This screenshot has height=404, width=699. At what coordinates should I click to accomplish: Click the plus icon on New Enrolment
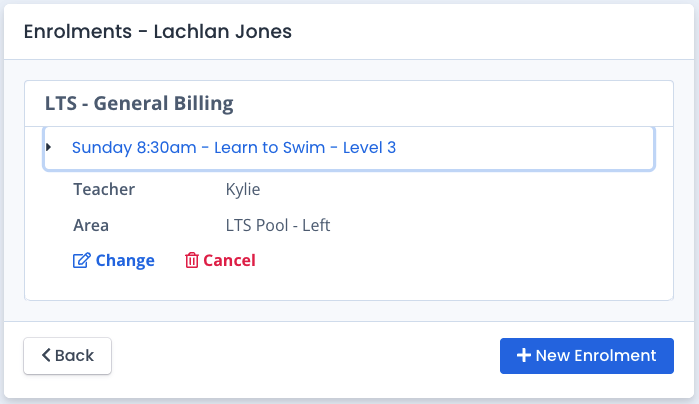524,355
